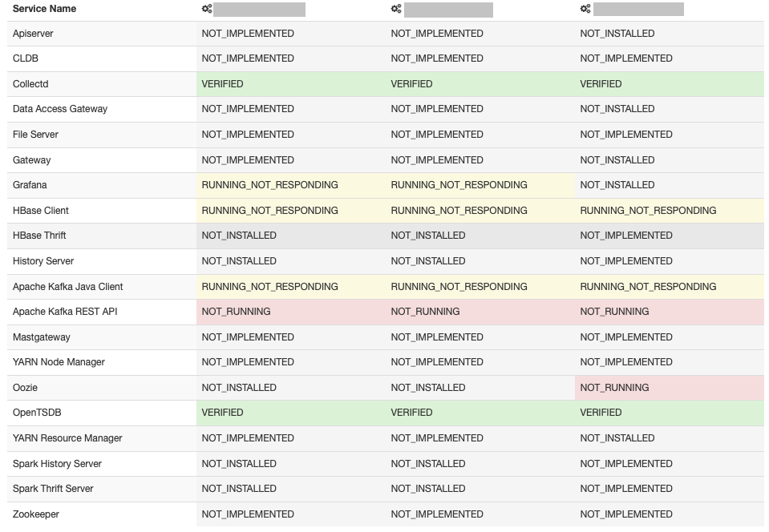Viewport: 769px width, 532px height.
Task: Click the gears icon in the second node column header
Action: coord(396,9)
